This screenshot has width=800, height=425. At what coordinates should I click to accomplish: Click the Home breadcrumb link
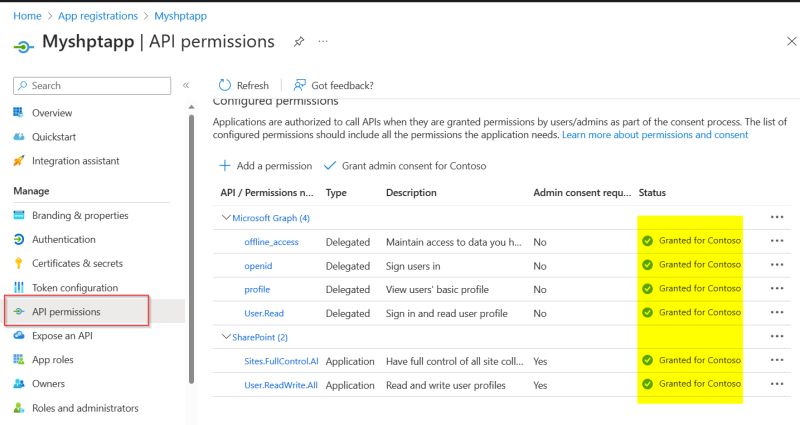pos(27,16)
